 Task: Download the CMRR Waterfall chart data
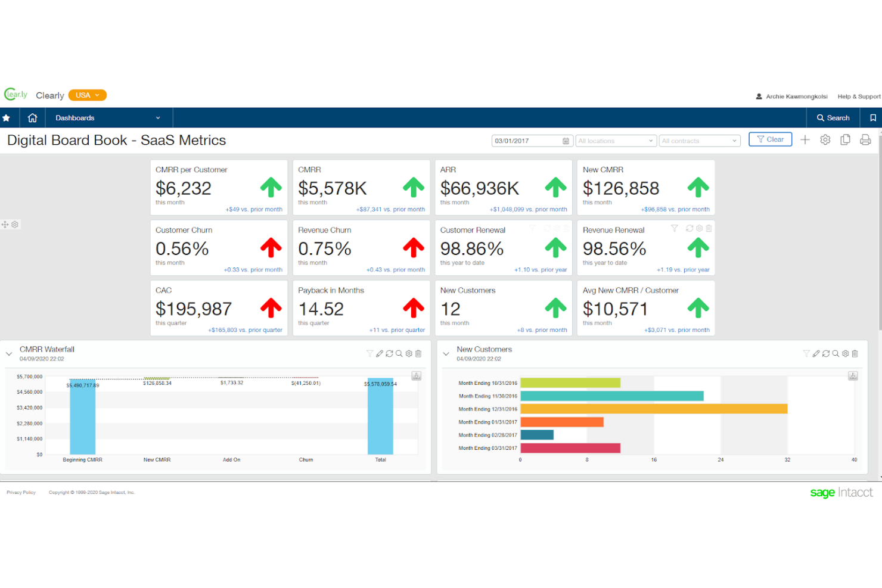point(416,375)
